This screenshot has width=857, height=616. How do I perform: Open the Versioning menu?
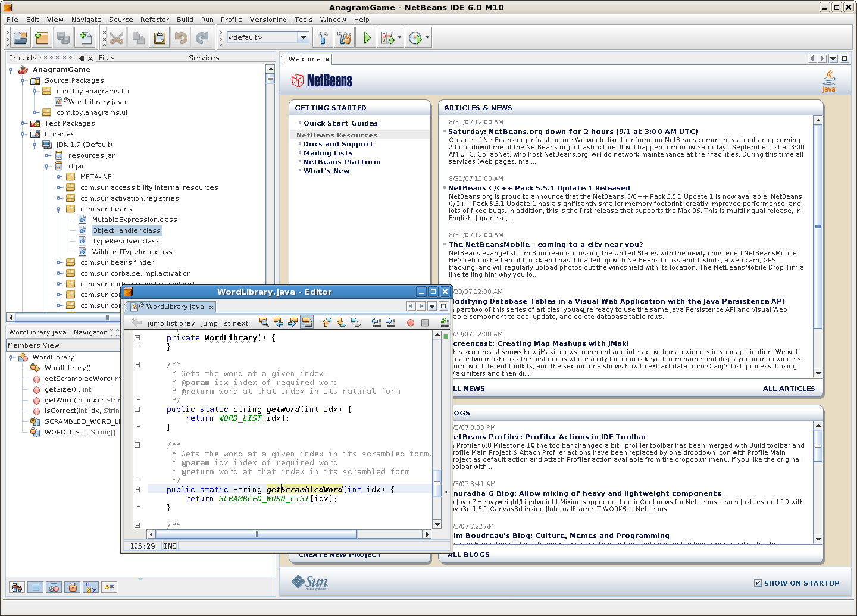pos(268,20)
